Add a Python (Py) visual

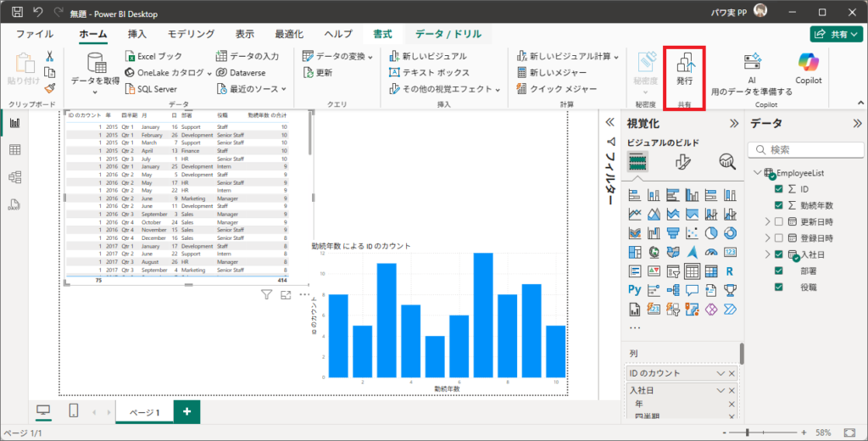(x=635, y=290)
